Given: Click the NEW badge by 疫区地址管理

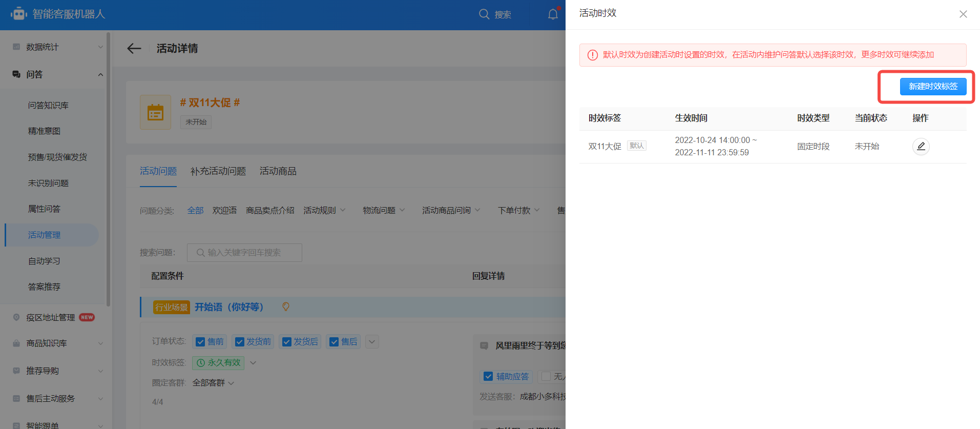Looking at the screenshot, I should coord(87,317).
